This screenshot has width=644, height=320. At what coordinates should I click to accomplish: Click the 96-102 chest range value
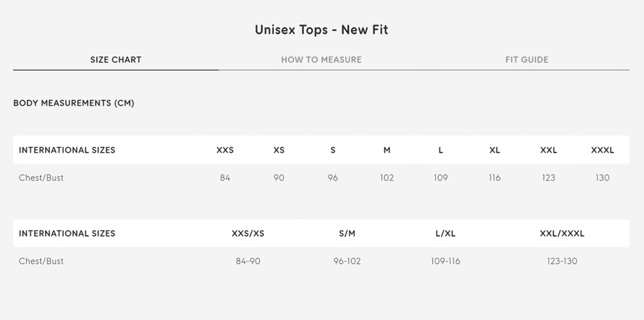(347, 261)
